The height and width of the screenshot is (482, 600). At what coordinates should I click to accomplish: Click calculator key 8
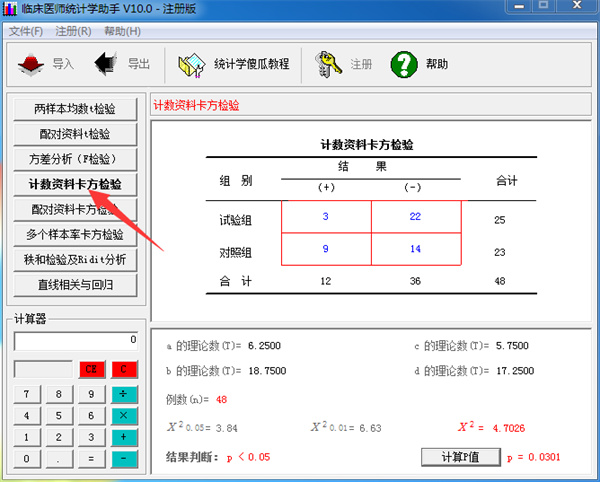coord(59,394)
